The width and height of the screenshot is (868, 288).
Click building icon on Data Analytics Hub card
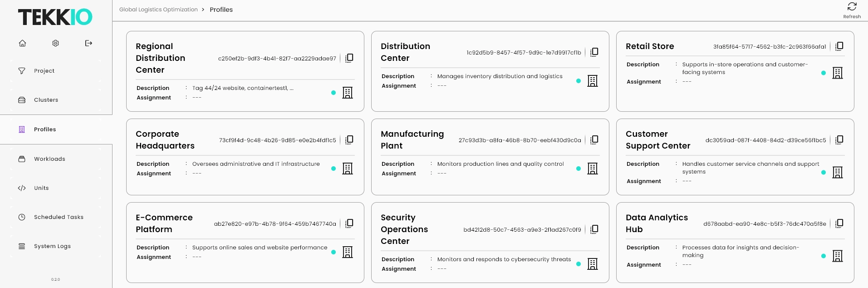[838, 256]
